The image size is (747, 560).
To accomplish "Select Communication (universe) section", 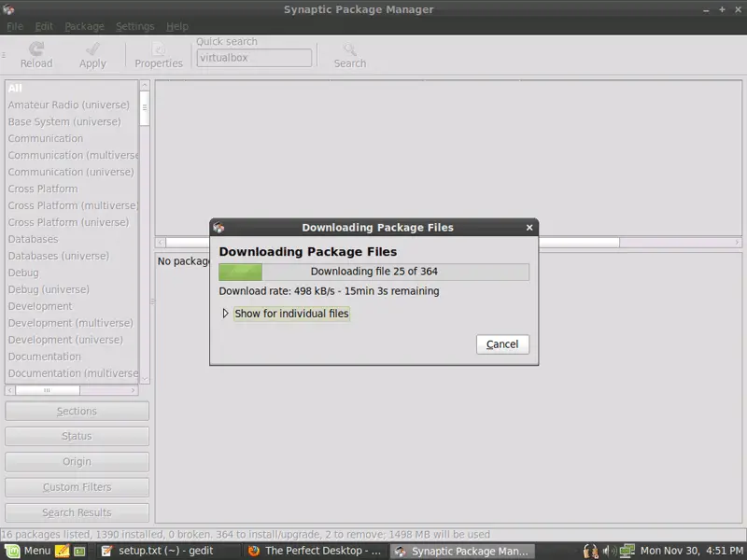I will pos(72,172).
